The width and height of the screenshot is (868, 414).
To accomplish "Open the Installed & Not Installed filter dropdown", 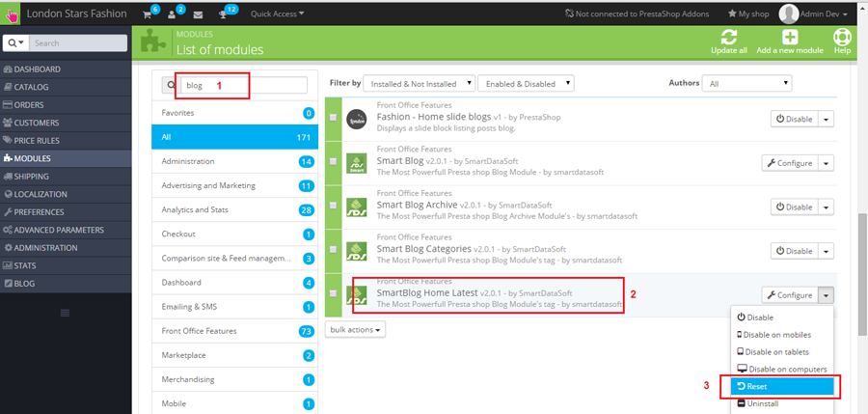I will tap(420, 84).
